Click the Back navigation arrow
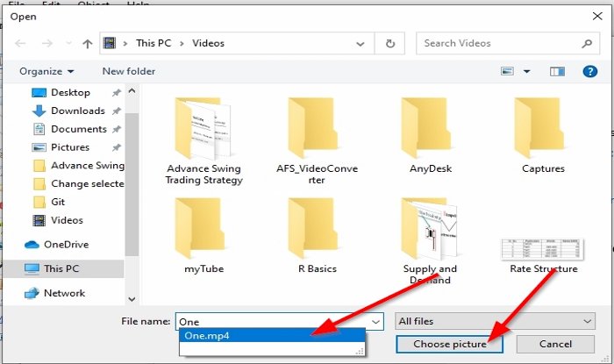The width and height of the screenshot is (614, 364). tap(20, 43)
